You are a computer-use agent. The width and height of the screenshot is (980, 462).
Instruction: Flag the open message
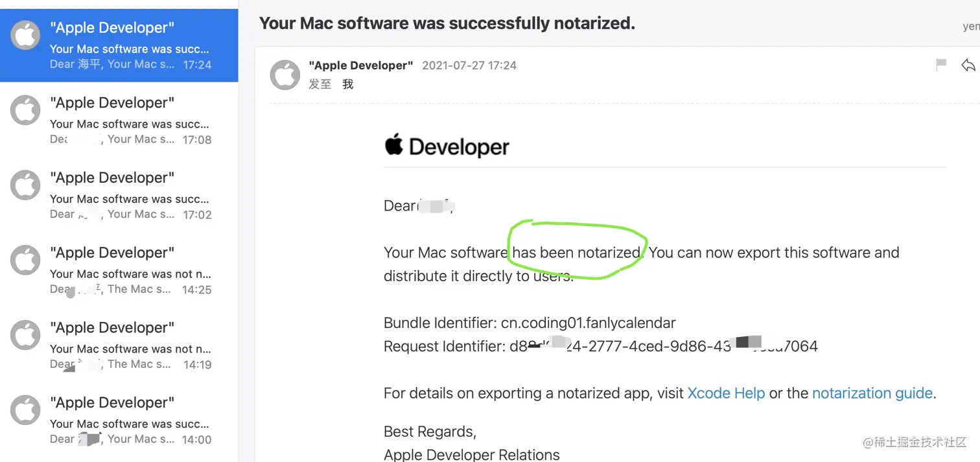(941, 64)
